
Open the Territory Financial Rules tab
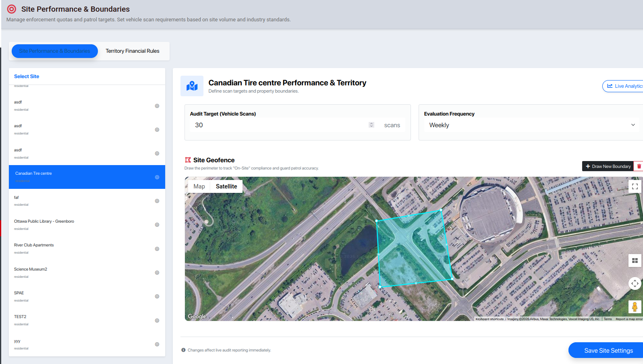133,51
